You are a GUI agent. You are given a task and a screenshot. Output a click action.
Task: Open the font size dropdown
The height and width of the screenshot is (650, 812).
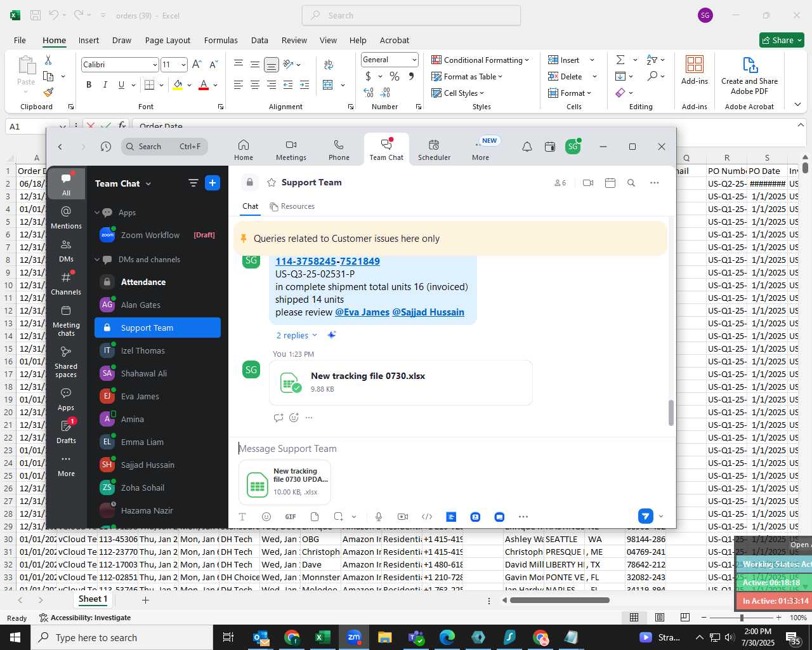click(183, 65)
